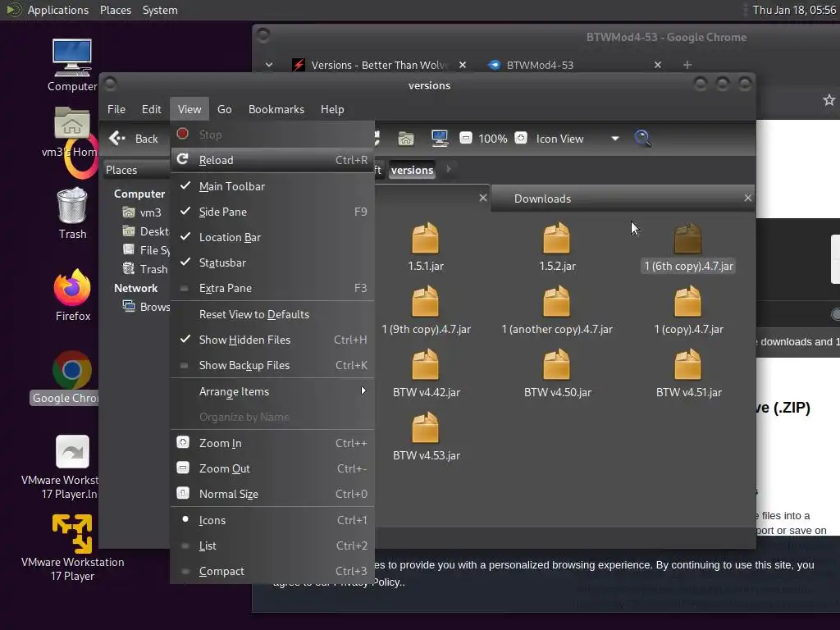The height and width of the screenshot is (630, 840).
Task: Click the Back navigation button
Action: (135, 139)
